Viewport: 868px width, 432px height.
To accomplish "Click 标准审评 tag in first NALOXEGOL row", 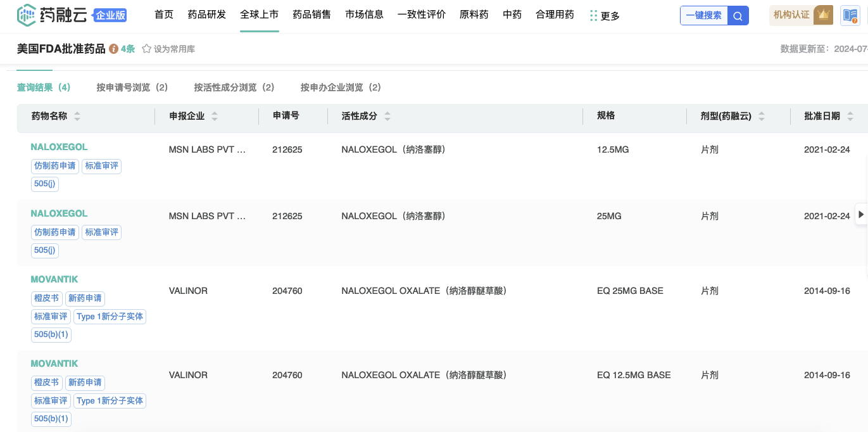I will (x=102, y=166).
